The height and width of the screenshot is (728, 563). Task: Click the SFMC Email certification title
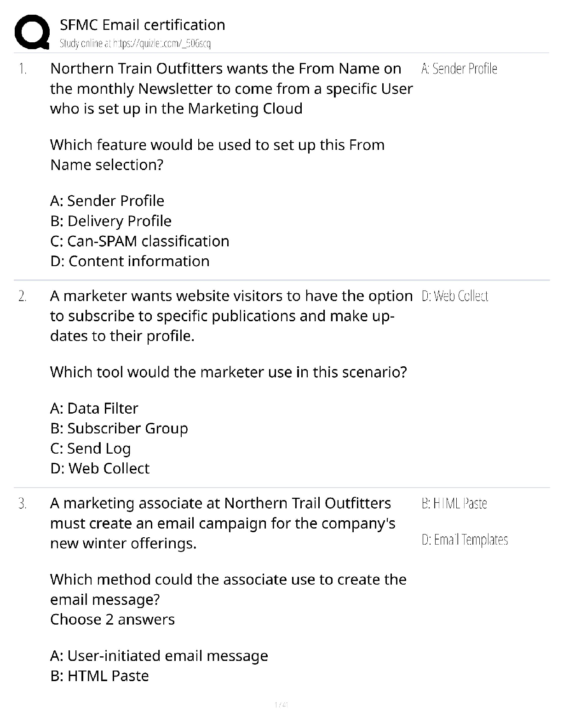click(143, 25)
